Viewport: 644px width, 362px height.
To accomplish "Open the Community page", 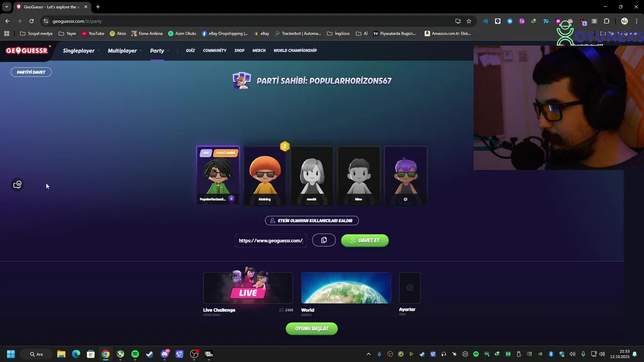I will click(215, 50).
